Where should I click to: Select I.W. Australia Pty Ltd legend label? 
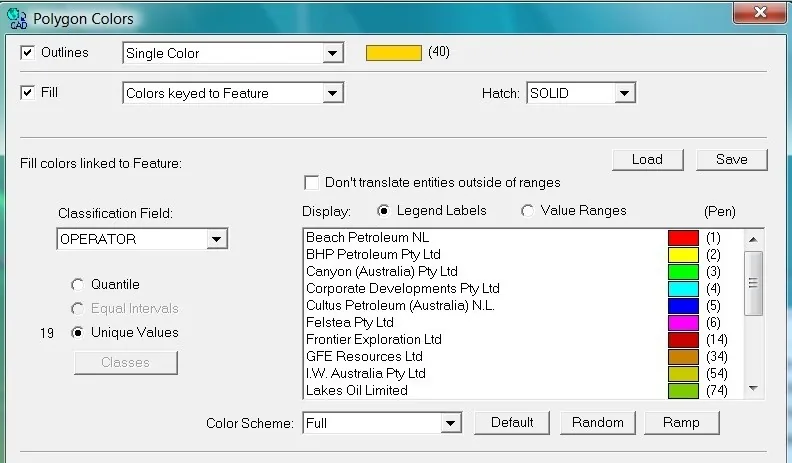point(366,374)
